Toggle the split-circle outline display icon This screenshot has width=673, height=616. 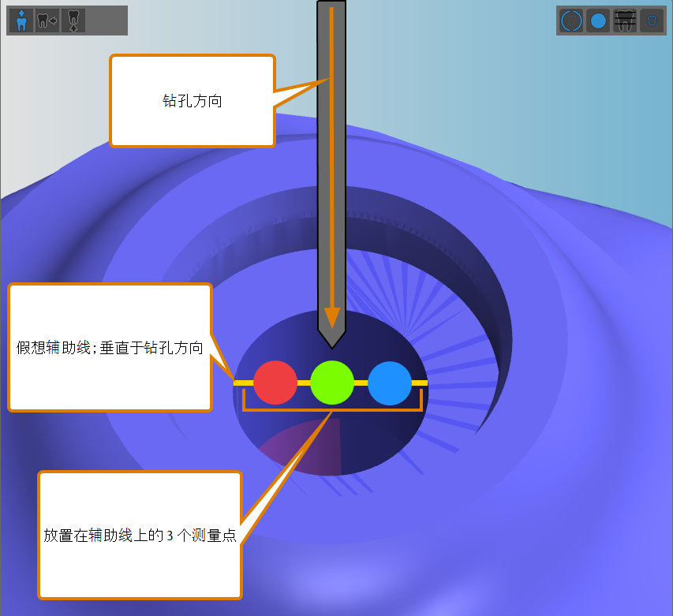pyautogui.click(x=572, y=21)
